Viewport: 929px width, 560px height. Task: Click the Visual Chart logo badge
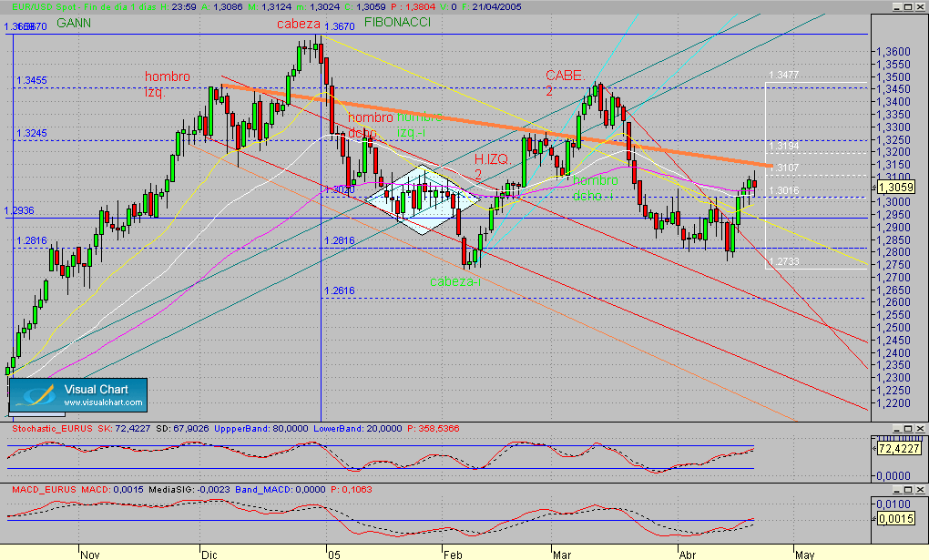coord(78,395)
